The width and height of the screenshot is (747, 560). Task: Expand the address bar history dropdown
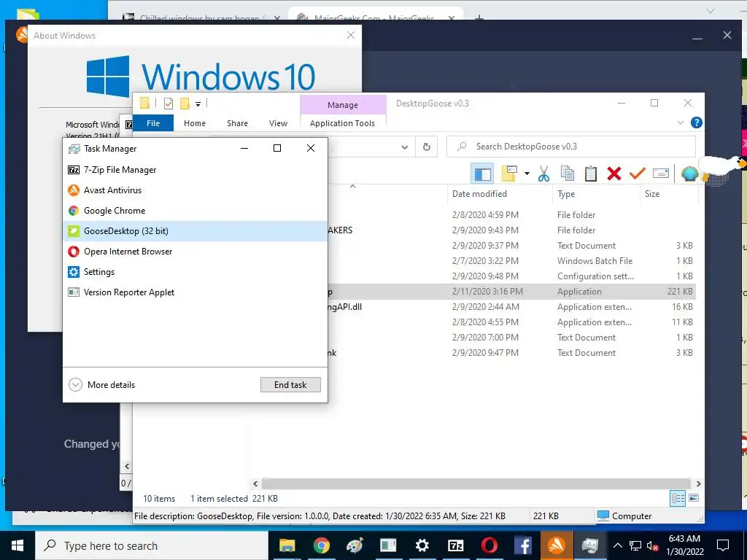point(404,147)
